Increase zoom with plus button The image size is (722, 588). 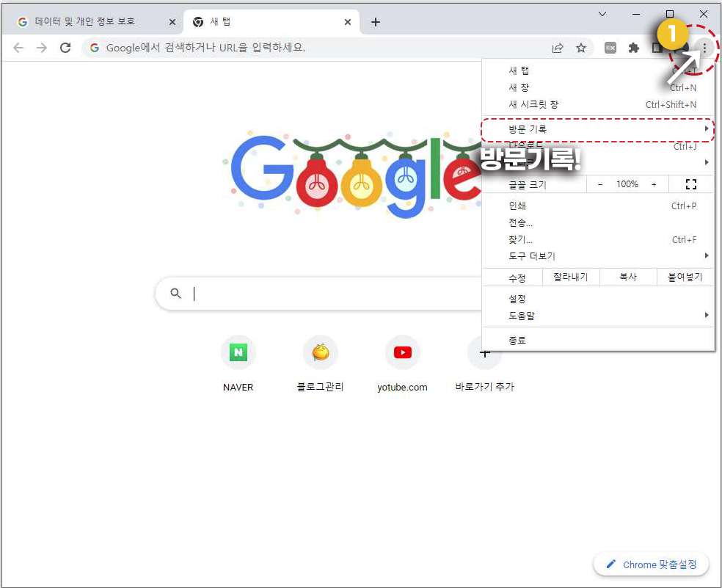[654, 184]
